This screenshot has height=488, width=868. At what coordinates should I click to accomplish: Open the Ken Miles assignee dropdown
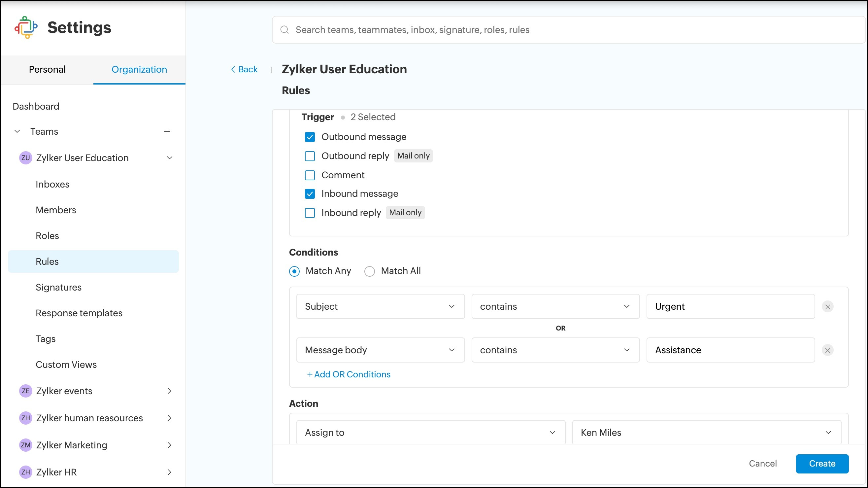pos(706,433)
